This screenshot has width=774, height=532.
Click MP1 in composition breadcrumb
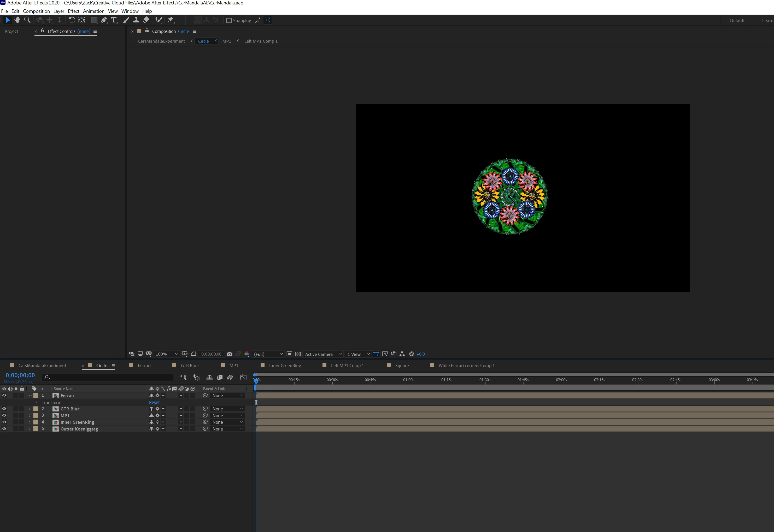click(x=226, y=41)
